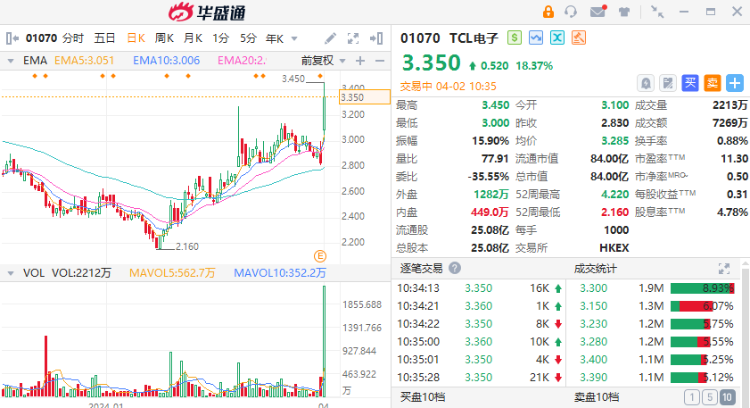
Task: Expand the tick trades panel icon
Action: pos(724,269)
